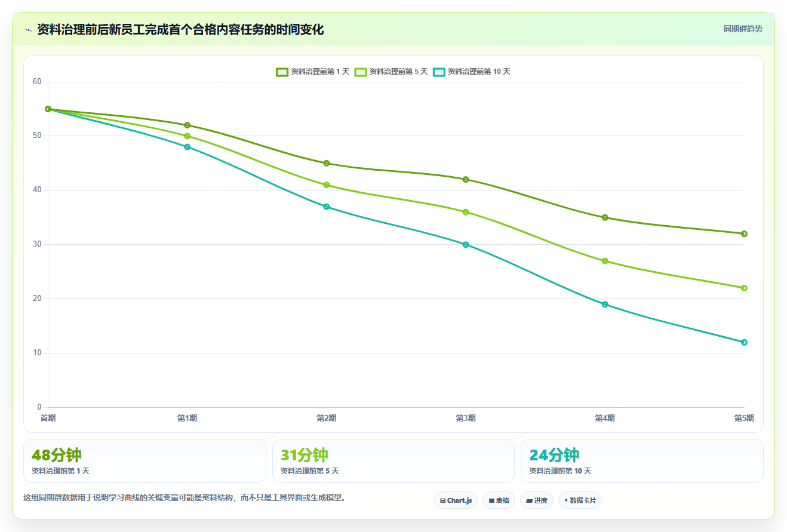Click light green 第1期 point at 50

coord(187,136)
